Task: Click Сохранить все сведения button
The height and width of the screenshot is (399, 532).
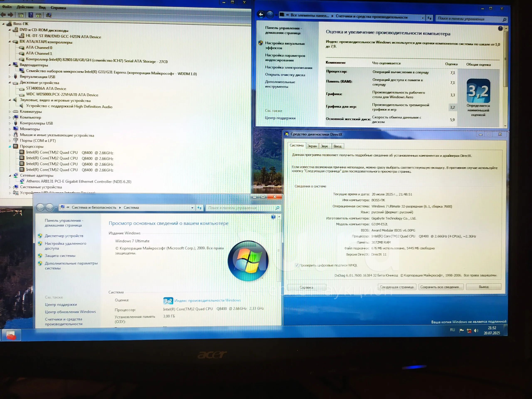Action: (x=441, y=287)
